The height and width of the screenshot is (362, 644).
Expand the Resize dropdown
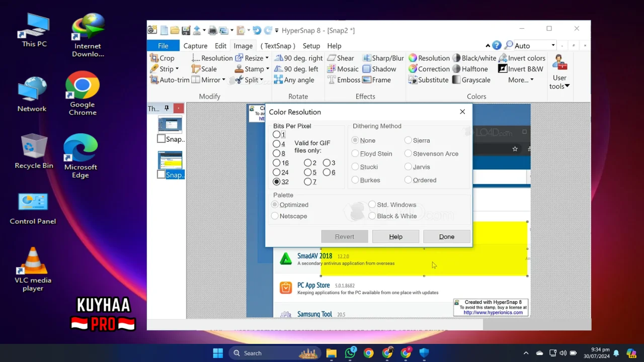[x=267, y=58]
